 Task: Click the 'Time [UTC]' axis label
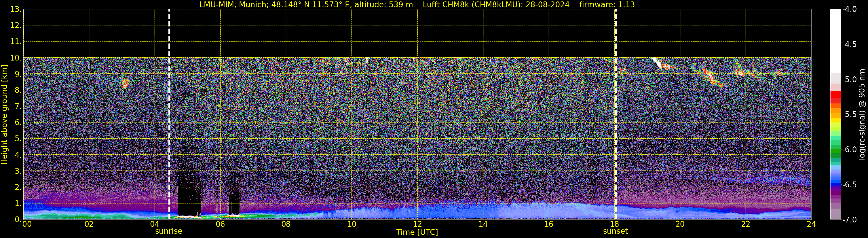pyautogui.click(x=417, y=232)
